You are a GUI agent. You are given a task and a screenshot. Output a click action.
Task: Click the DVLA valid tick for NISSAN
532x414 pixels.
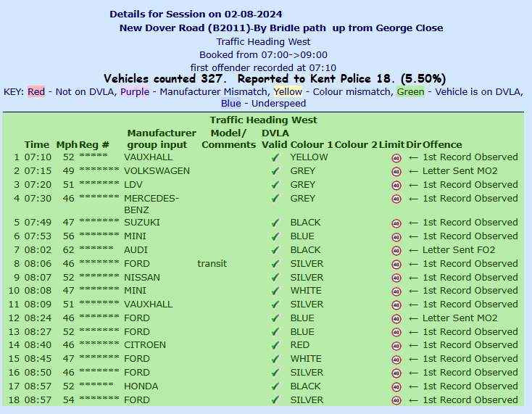275,278
